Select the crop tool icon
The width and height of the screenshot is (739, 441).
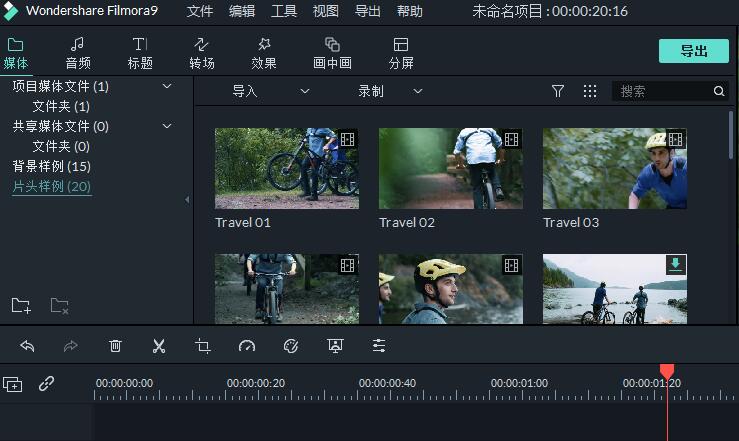203,346
